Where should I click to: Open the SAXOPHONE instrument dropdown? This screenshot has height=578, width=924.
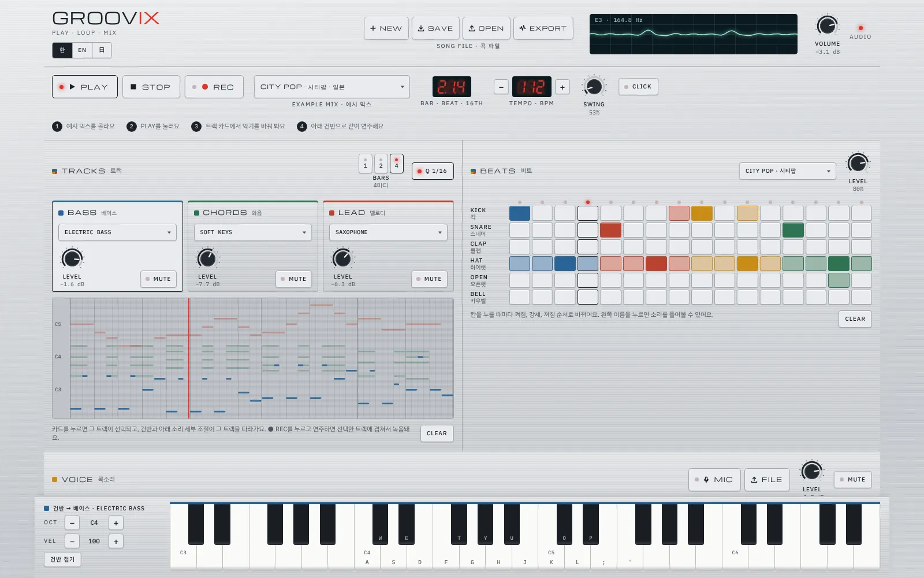click(x=388, y=232)
